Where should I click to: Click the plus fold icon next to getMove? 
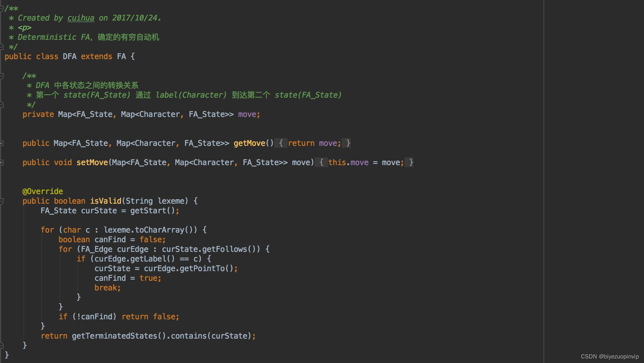(2, 143)
